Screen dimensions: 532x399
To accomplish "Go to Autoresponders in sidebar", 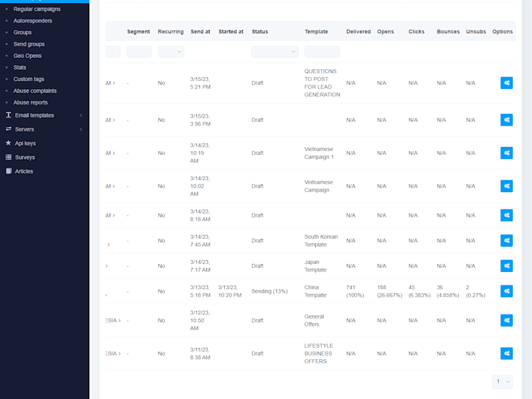I will click(x=33, y=21).
